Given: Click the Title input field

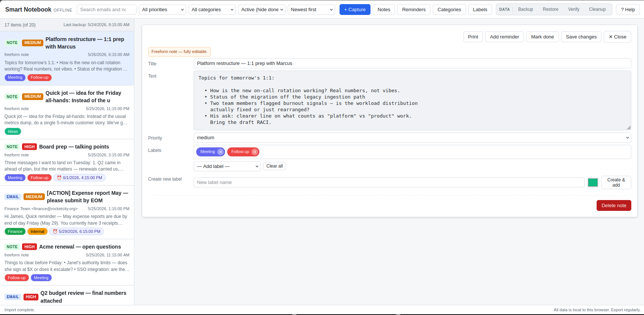Looking at the screenshot, I should (x=412, y=63).
